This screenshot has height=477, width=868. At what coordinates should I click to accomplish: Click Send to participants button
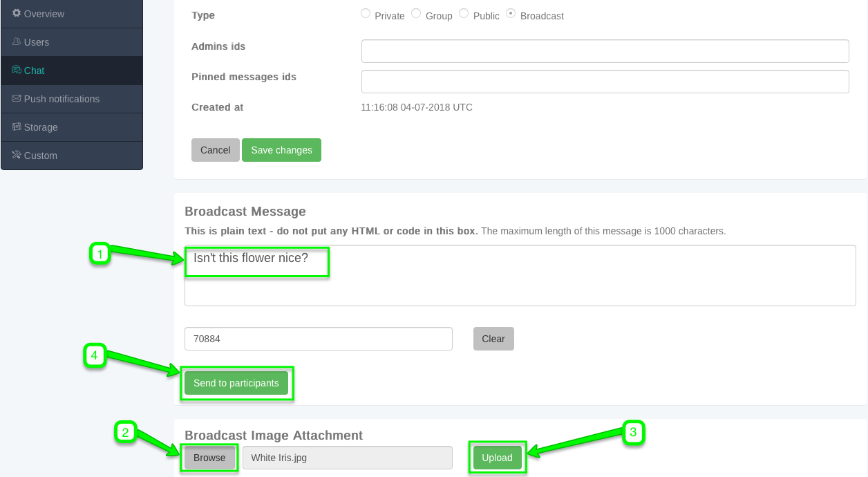(x=236, y=383)
